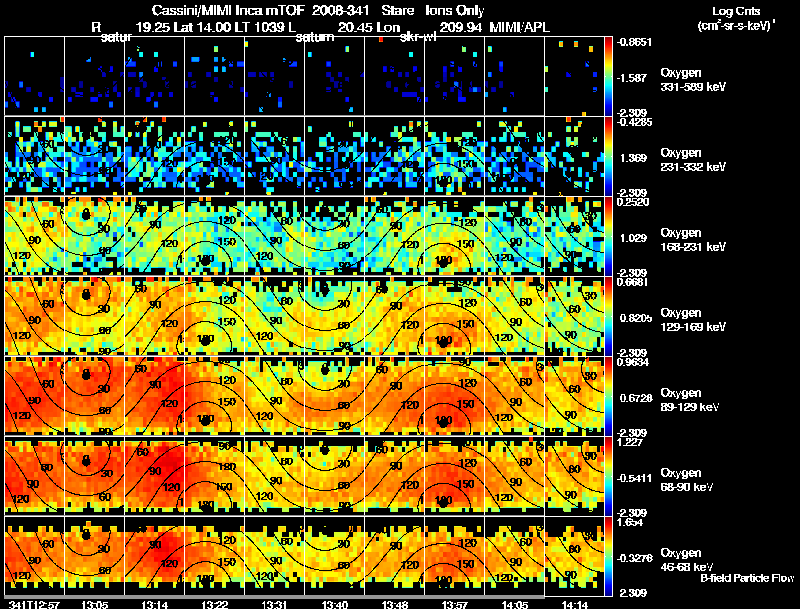Click the '-0.3276' scale value
The width and height of the screenshot is (800, 609).
(634, 559)
